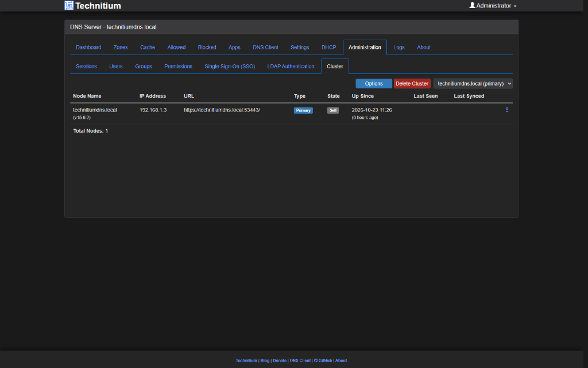
Task: Click the Last Synced column header
Action: point(469,96)
